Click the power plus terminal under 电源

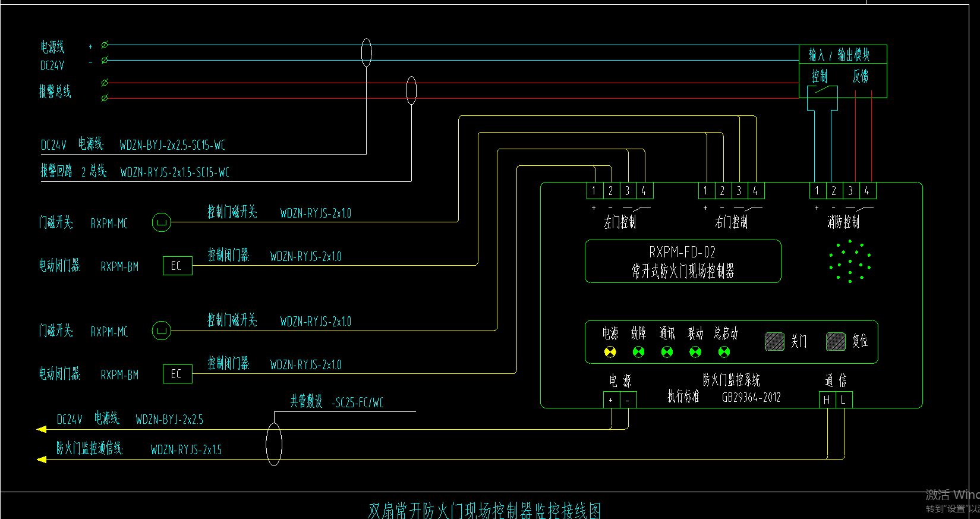pos(612,400)
